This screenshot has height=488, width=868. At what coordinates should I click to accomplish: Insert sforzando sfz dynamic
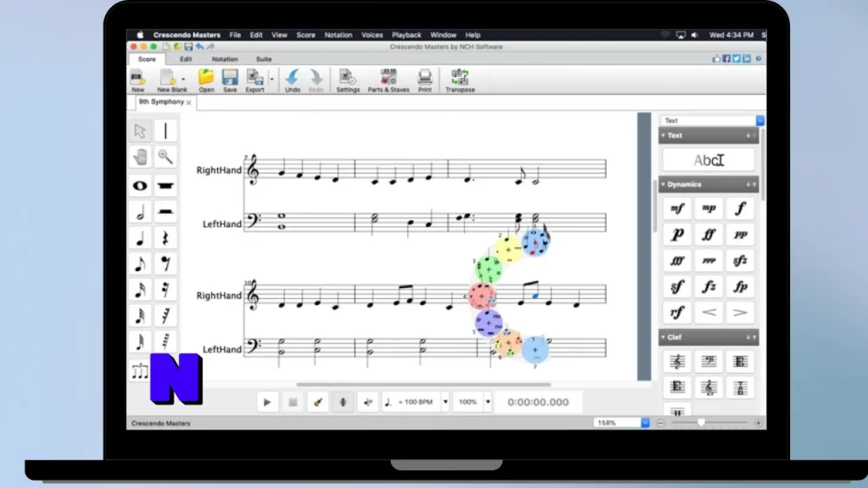(x=740, y=261)
